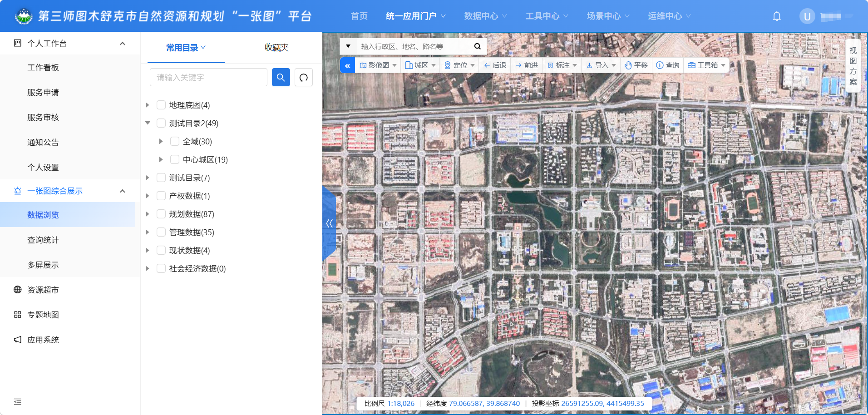Collapse the catalog panel blue handle
868x415 pixels.
329,223
